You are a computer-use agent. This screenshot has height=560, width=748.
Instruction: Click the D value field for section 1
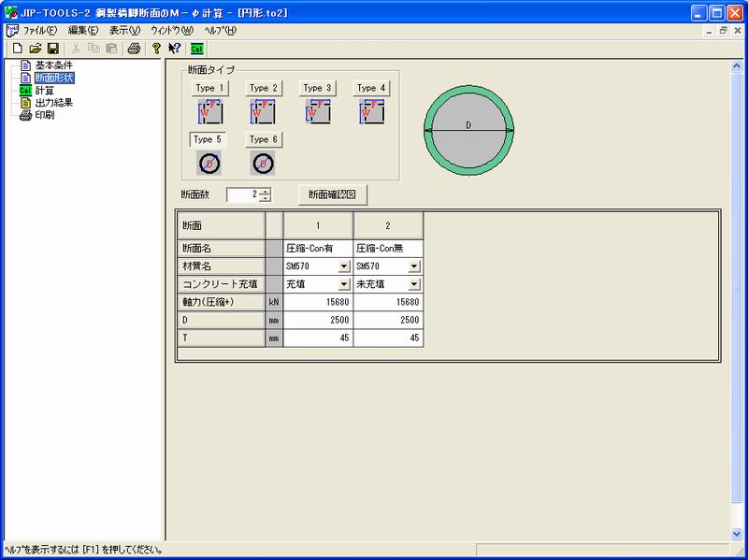click(x=318, y=319)
